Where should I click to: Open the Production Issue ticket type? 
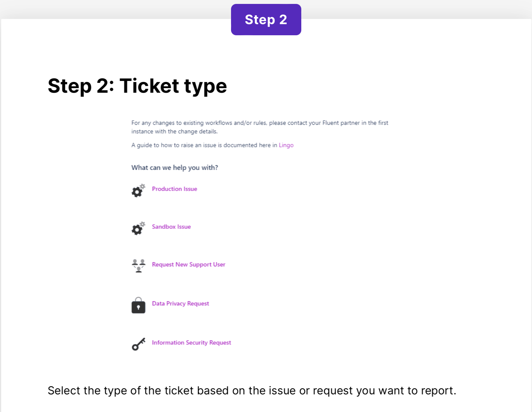tap(175, 189)
